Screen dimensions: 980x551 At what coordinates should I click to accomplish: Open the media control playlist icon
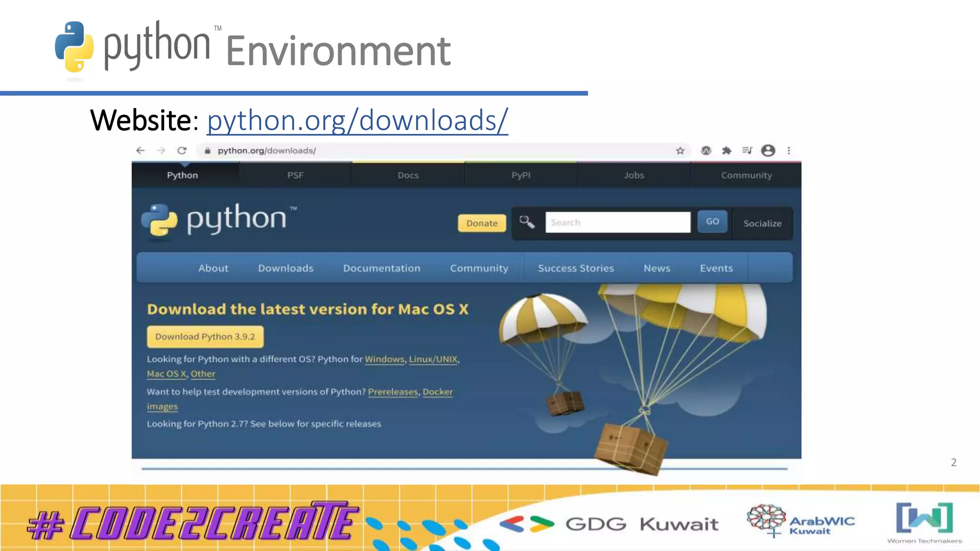coord(747,151)
